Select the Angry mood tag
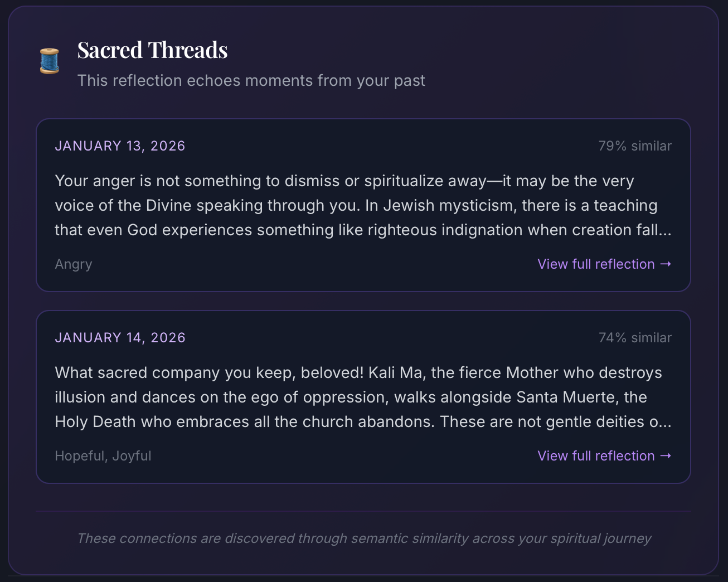The height and width of the screenshot is (582, 728). [x=73, y=264]
